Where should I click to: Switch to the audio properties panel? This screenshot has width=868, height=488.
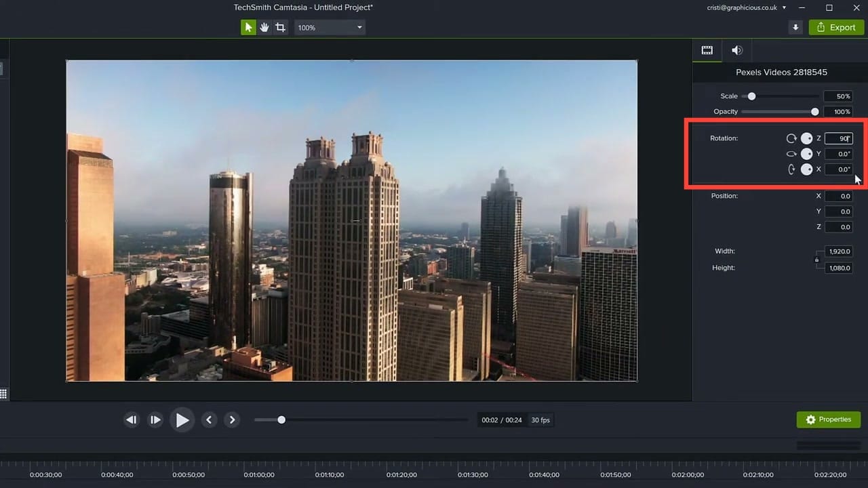click(x=737, y=50)
